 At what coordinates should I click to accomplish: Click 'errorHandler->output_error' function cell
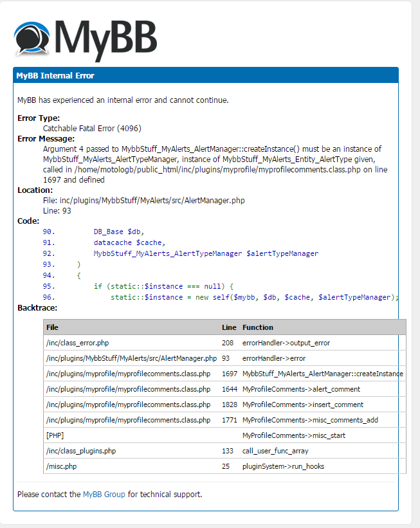click(x=286, y=343)
